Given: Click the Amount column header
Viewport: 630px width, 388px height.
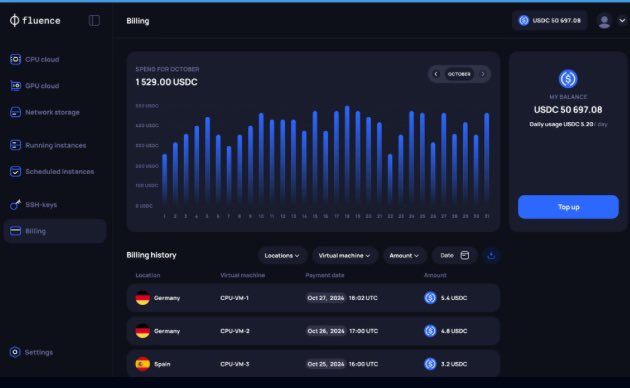Looking at the screenshot, I should [x=435, y=275].
